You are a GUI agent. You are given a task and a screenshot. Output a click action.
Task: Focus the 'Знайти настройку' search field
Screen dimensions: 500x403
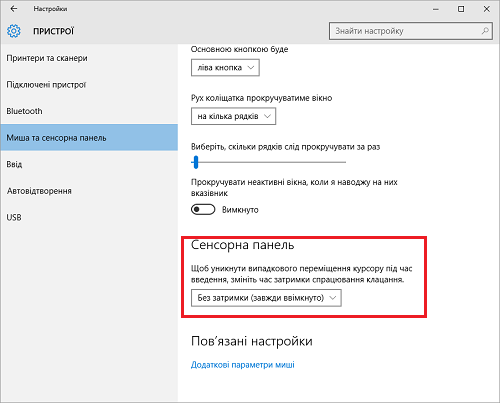(x=411, y=31)
